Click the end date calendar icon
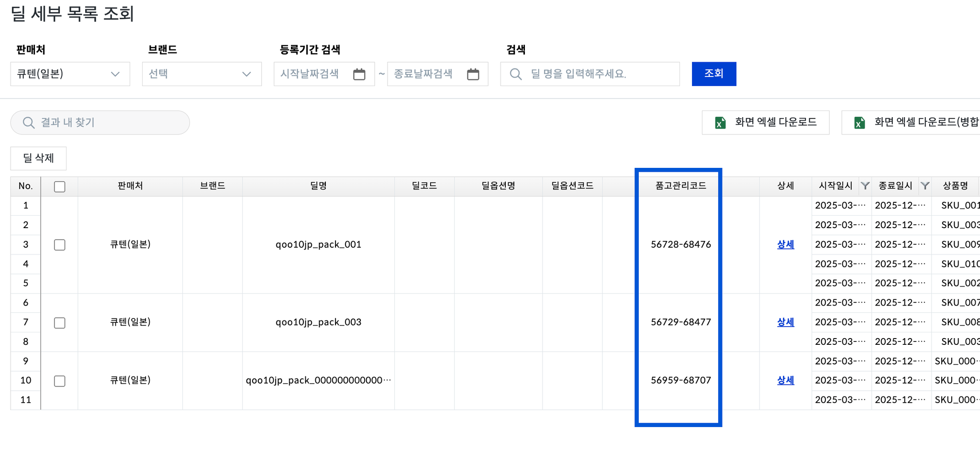 coord(473,74)
